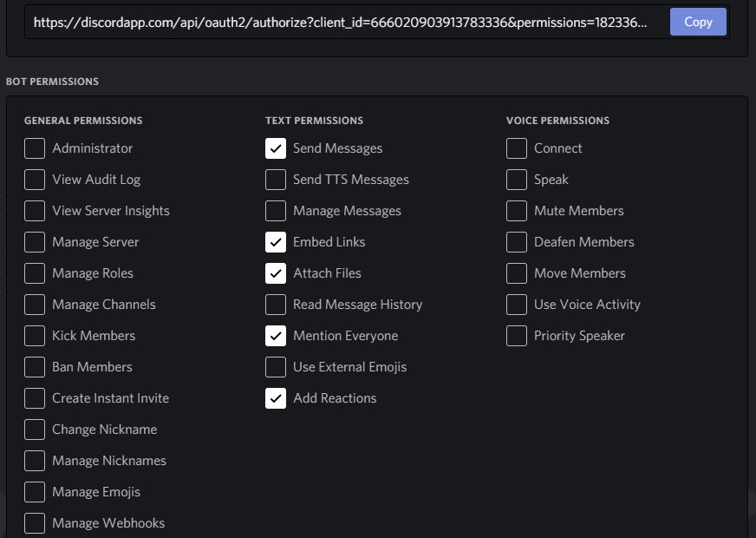Screen dimensions: 756x538
Task: Check the View Audit Log box
Action: point(35,180)
